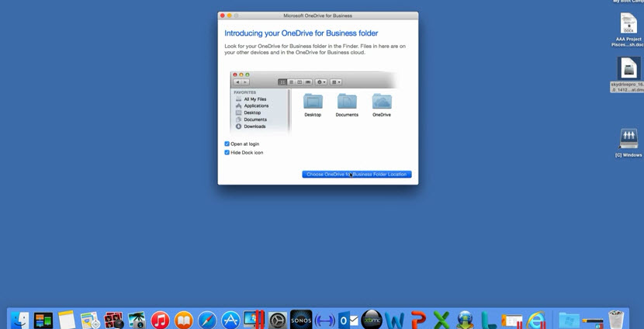The image size is (644, 329).
Task: Close the OneDrive for Business window
Action: click(x=223, y=16)
